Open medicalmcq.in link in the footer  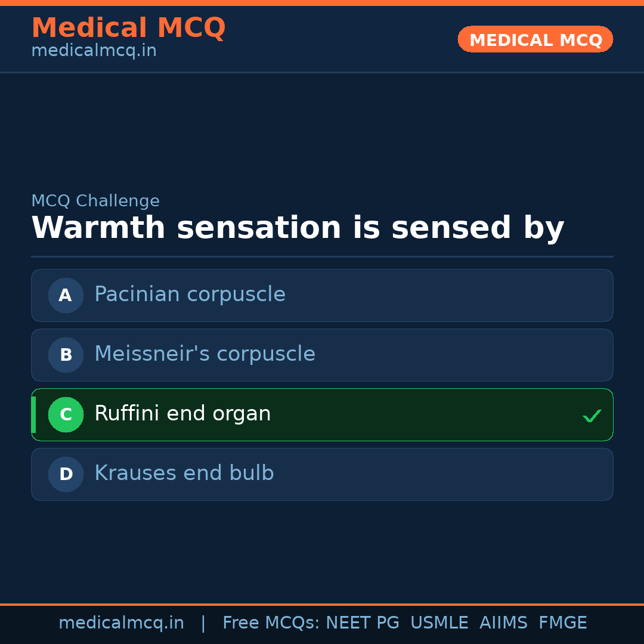121,623
